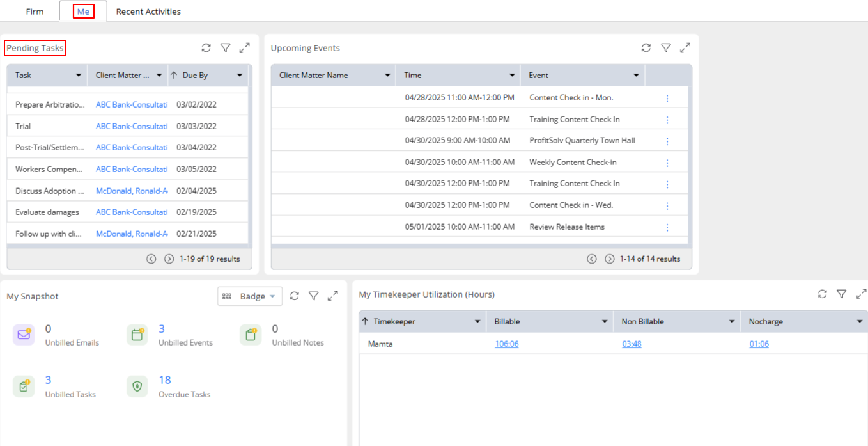Open the Badge view dropdown
The height and width of the screenshot is (446, 868).
coord(250,296)
